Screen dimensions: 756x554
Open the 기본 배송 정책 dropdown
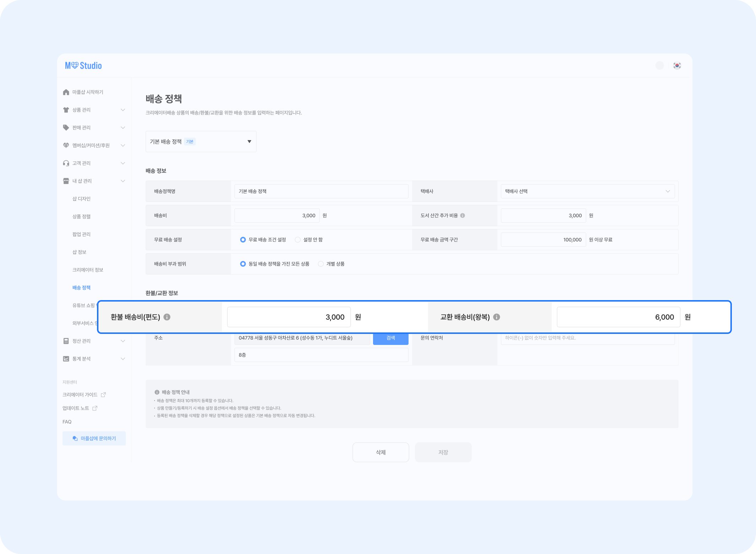pos(201,142)
